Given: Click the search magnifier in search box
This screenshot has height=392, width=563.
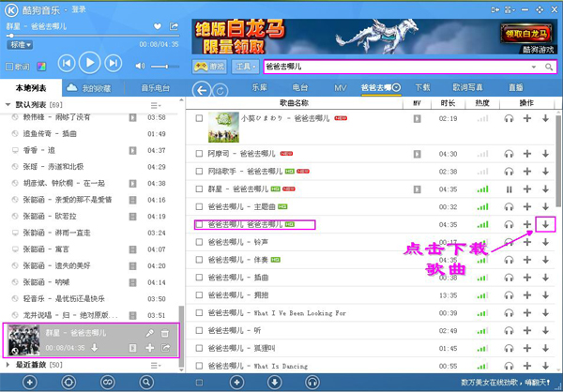Looking at the screenshot, I should click(x=549, y=67).
